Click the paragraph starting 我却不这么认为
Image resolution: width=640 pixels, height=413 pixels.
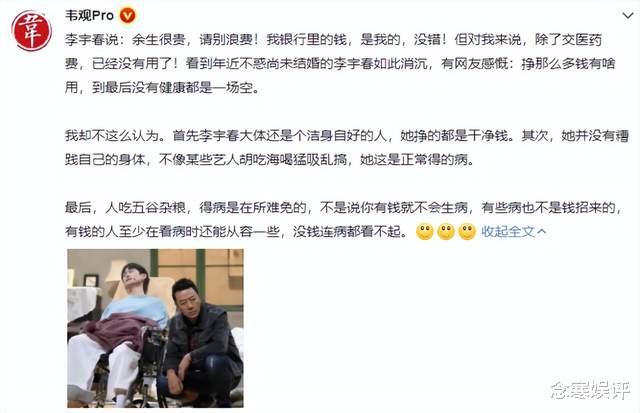click(x=347, y=147)
